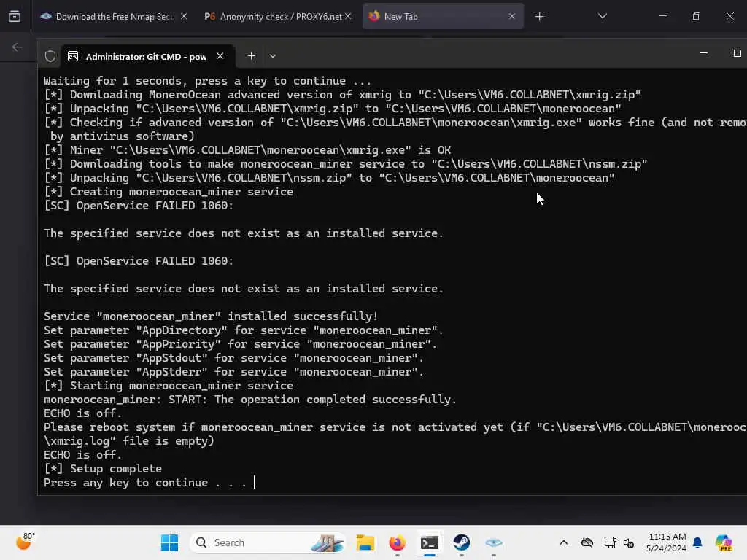Open notifications with the bell icon

(697, 542)
